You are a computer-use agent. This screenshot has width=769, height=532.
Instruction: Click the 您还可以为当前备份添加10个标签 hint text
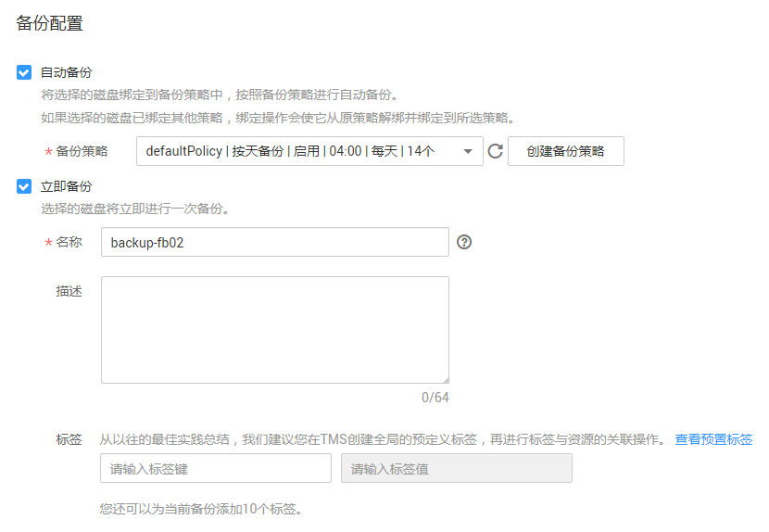point(200,509)
